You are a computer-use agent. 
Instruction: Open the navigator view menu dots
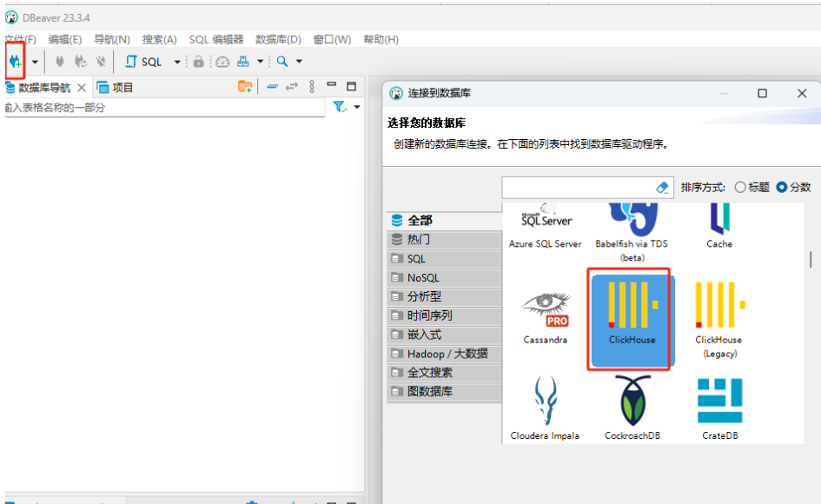[312, 86]
